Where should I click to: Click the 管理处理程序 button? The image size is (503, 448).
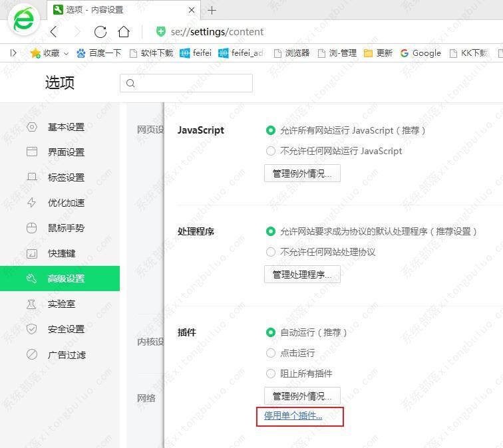[302, 275]
